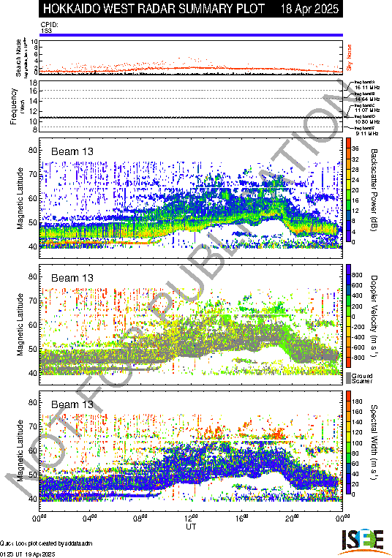392x558 pixels.
Task: Click the Doppler Velocity color bar
Action: (349, 317)
